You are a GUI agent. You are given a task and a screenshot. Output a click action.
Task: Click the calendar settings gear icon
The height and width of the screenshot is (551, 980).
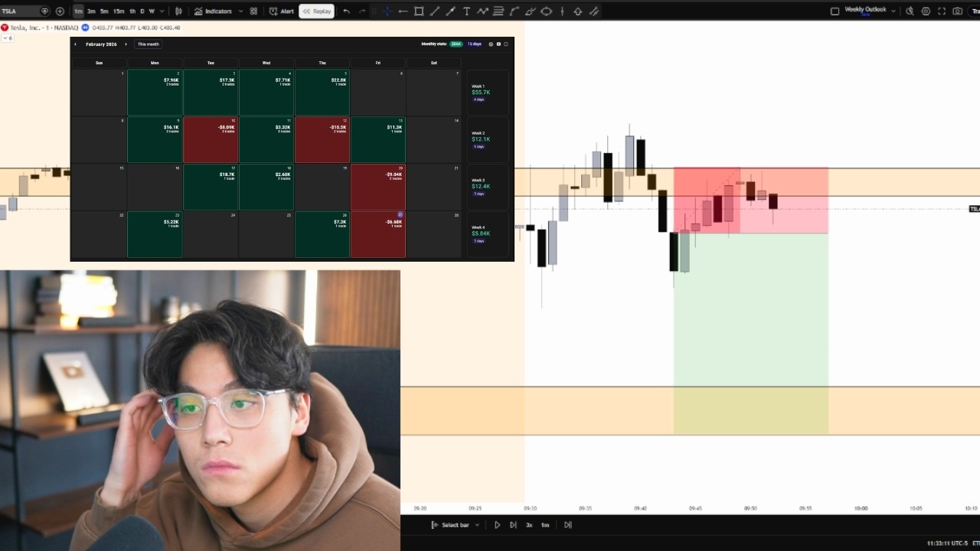point(491,44)
